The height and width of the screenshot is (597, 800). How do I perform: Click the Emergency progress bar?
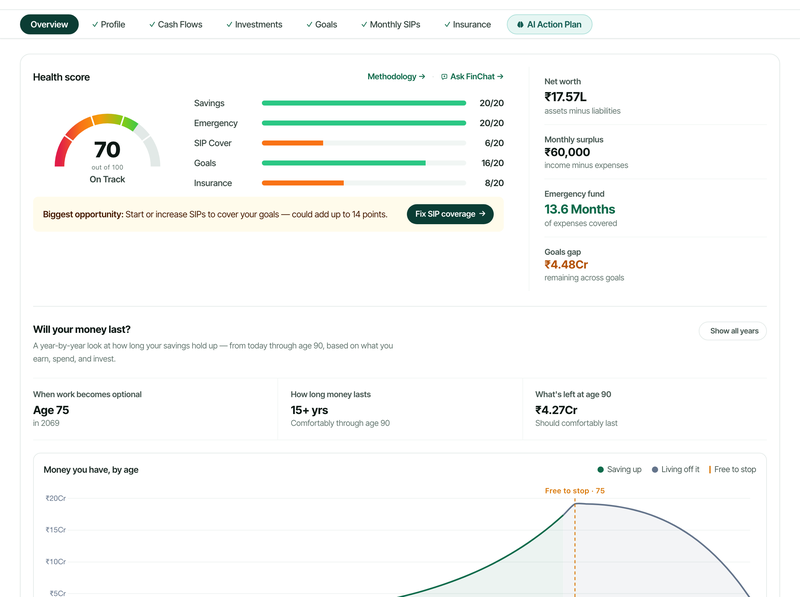(x=364, y=123)
